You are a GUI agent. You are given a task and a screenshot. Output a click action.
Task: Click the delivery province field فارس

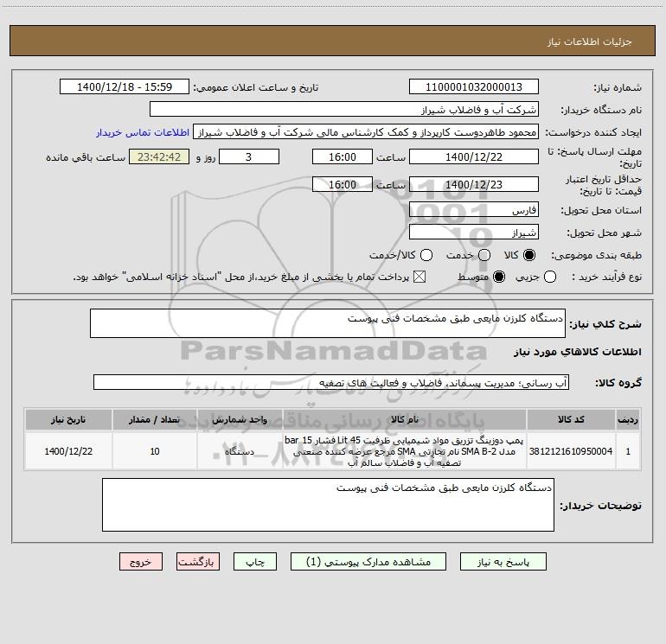[474, 210]
